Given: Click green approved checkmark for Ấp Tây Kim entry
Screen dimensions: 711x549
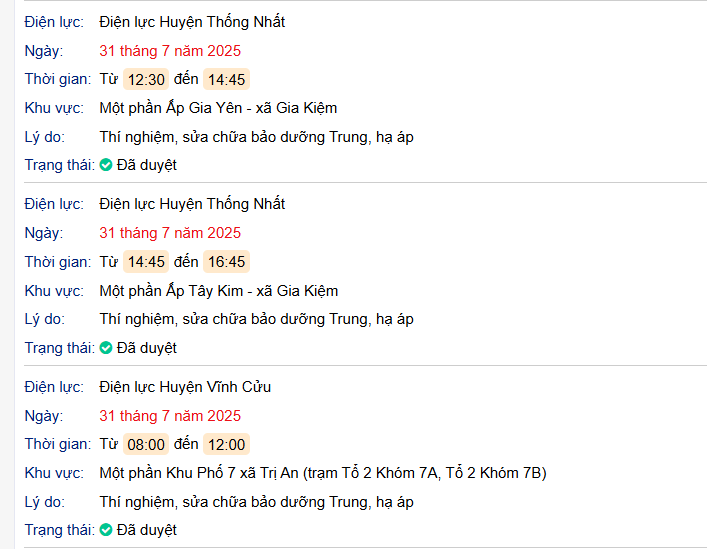Looking at the screenshot, I should point(106,348).
